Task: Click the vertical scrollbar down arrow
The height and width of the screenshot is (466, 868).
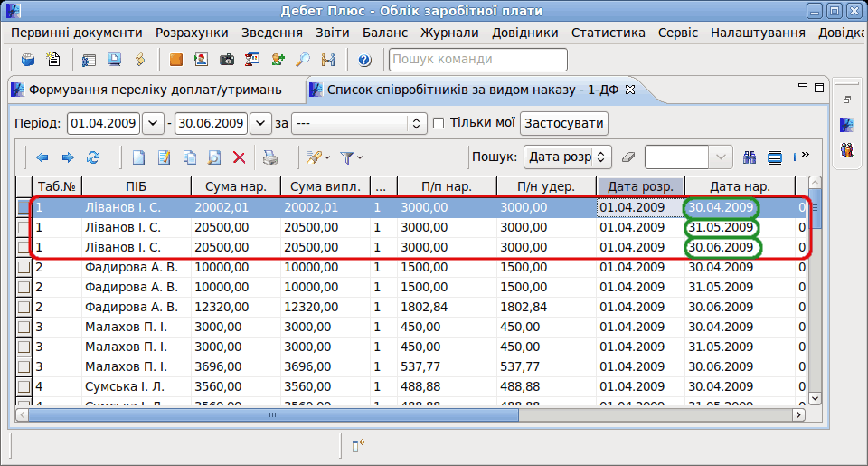Action: click(815, 398)
